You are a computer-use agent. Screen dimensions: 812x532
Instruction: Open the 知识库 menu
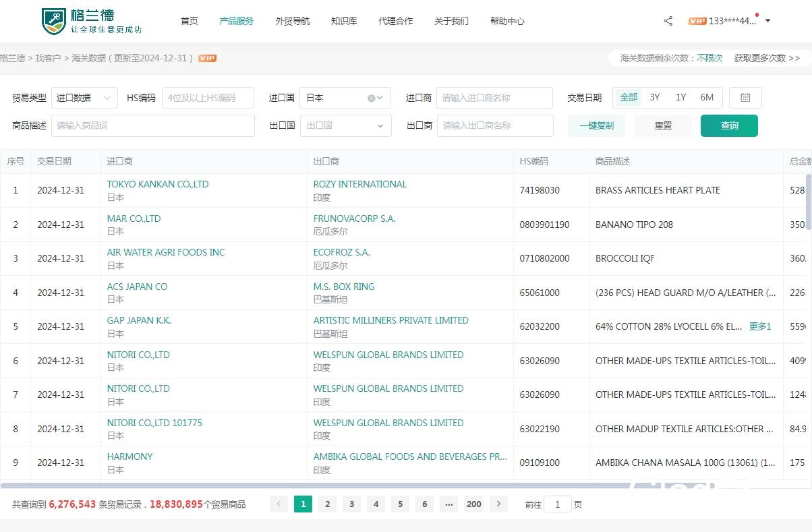click(344, 21)
